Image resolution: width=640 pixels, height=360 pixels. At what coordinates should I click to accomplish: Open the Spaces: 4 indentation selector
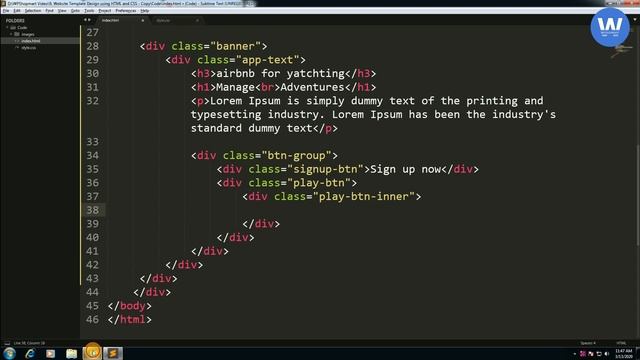coord(588,343)
